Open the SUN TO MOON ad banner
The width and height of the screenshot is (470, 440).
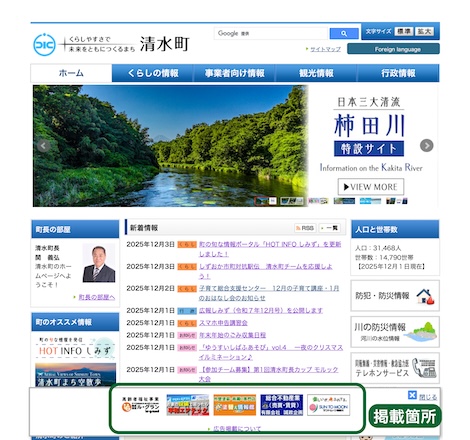(328, 405)
